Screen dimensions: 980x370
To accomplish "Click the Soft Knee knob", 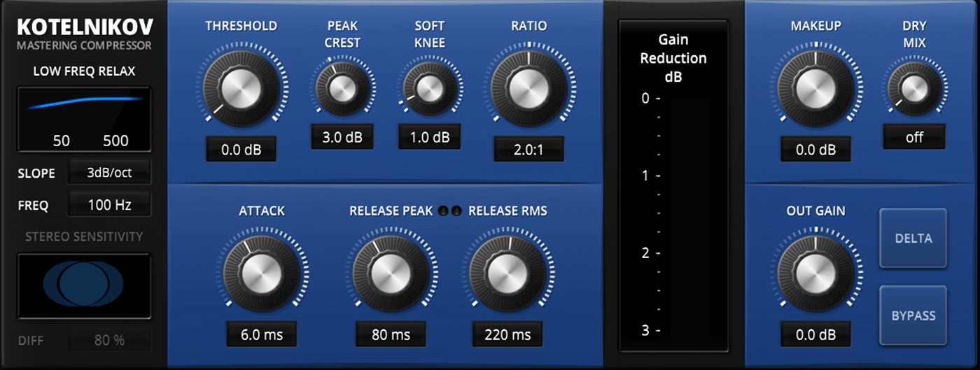I will 429,88.
